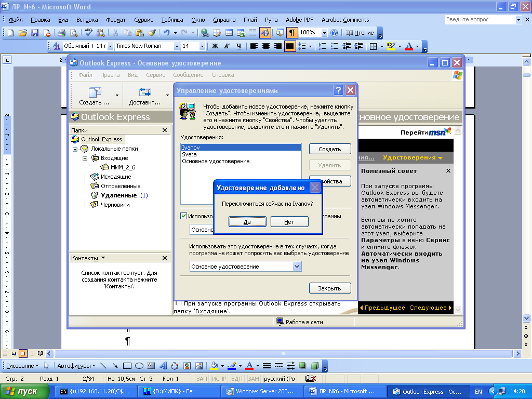Undo the last action in Word
The image size is (532, 399).
click(167, 33)
